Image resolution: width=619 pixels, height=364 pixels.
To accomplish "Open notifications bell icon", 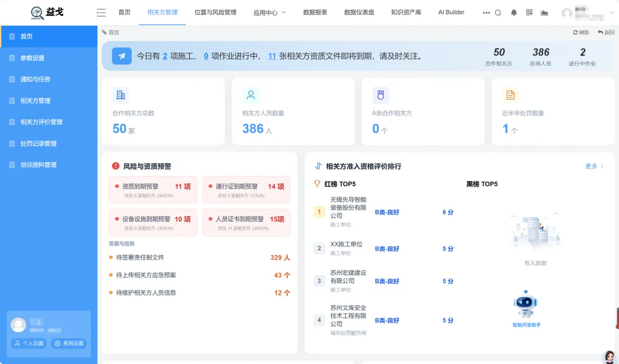I will 514,13.
